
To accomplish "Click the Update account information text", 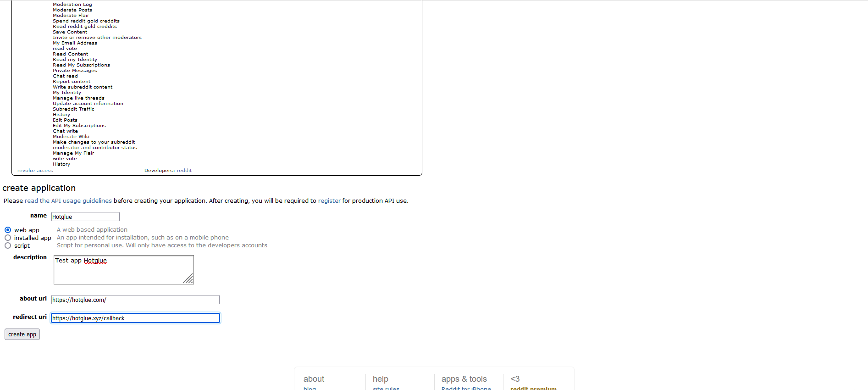I will 88,104.
